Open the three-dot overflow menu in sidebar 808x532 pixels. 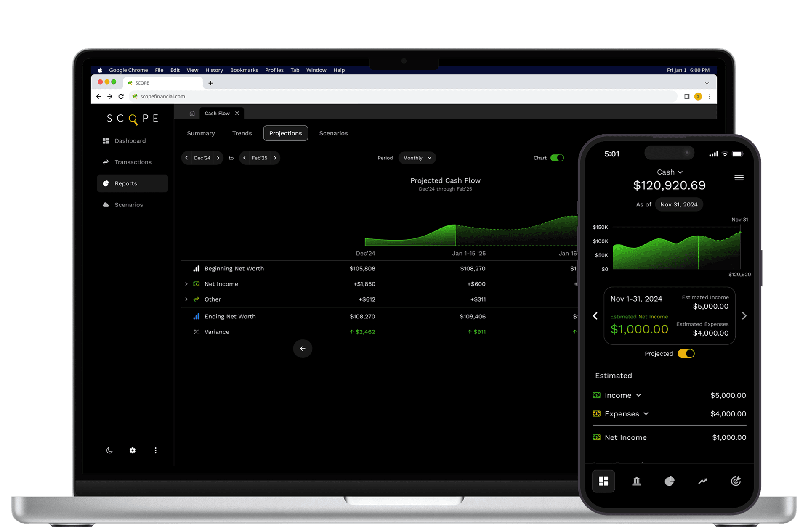(156, 450)
